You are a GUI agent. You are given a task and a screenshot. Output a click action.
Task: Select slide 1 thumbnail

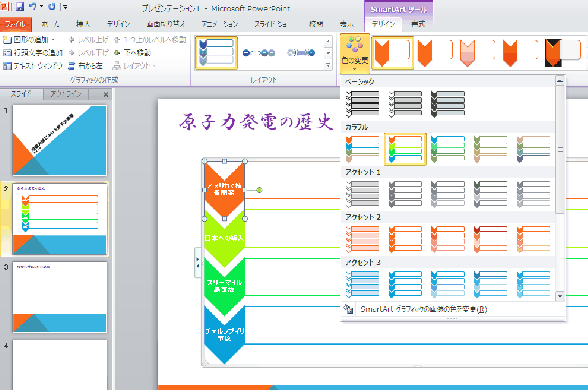coord(60,140)
